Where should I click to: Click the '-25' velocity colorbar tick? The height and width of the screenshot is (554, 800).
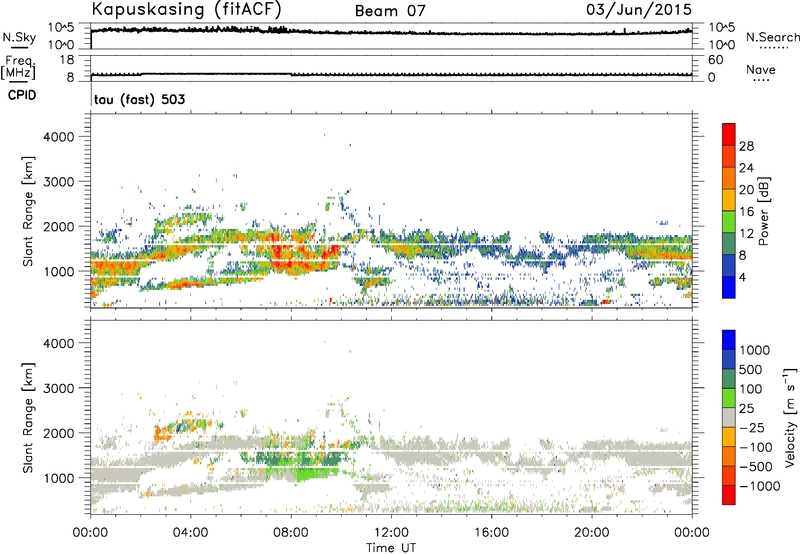(753, 427)
